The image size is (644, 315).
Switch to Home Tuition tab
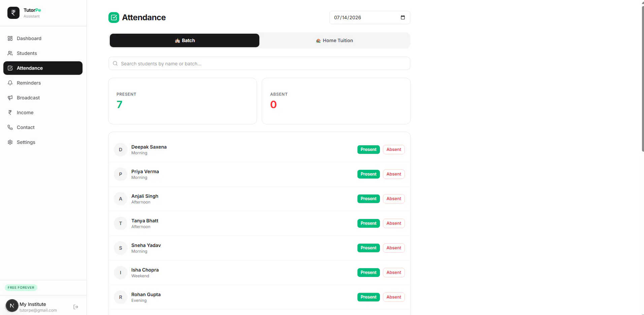coord(334,40)
